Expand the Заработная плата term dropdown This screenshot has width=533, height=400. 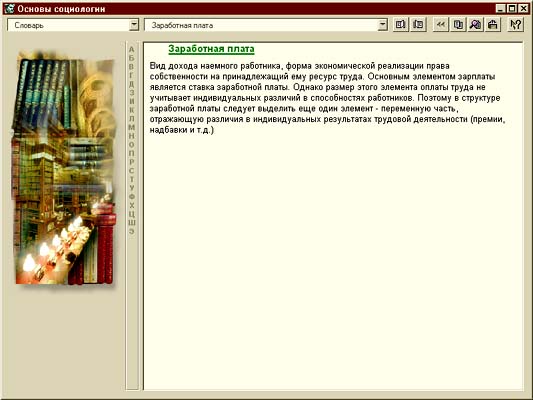[383, 25]
